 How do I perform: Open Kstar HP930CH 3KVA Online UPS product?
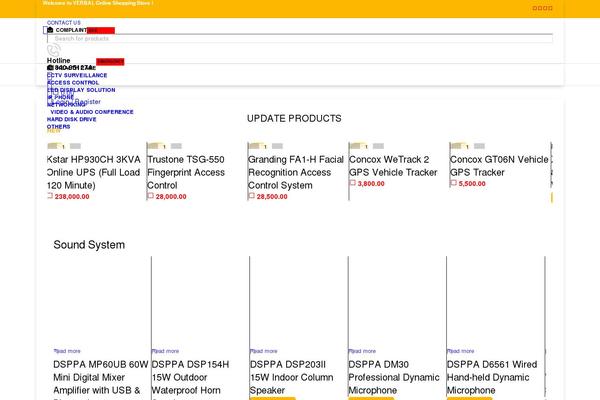coord(94,172)
